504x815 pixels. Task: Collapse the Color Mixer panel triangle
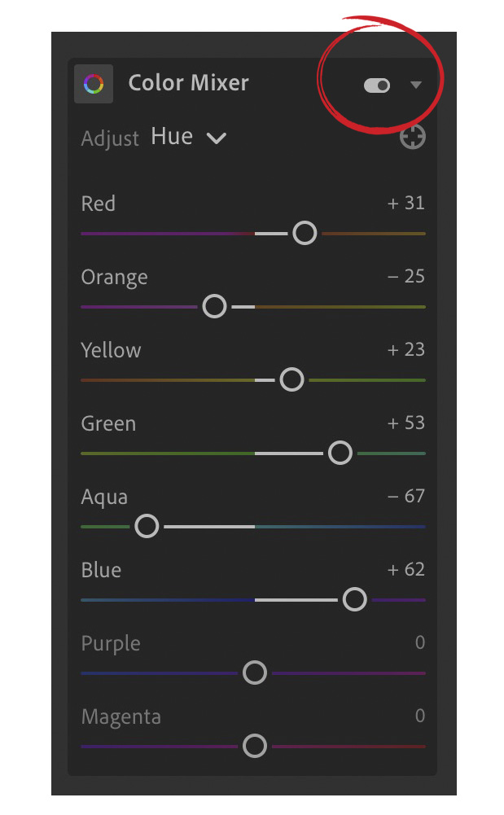[x=416, y=85]
